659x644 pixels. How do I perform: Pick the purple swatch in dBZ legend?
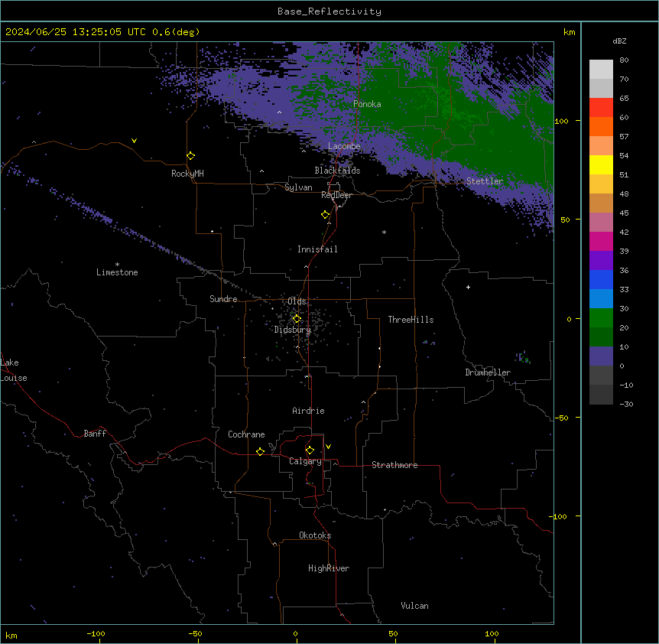coord(601,260)
